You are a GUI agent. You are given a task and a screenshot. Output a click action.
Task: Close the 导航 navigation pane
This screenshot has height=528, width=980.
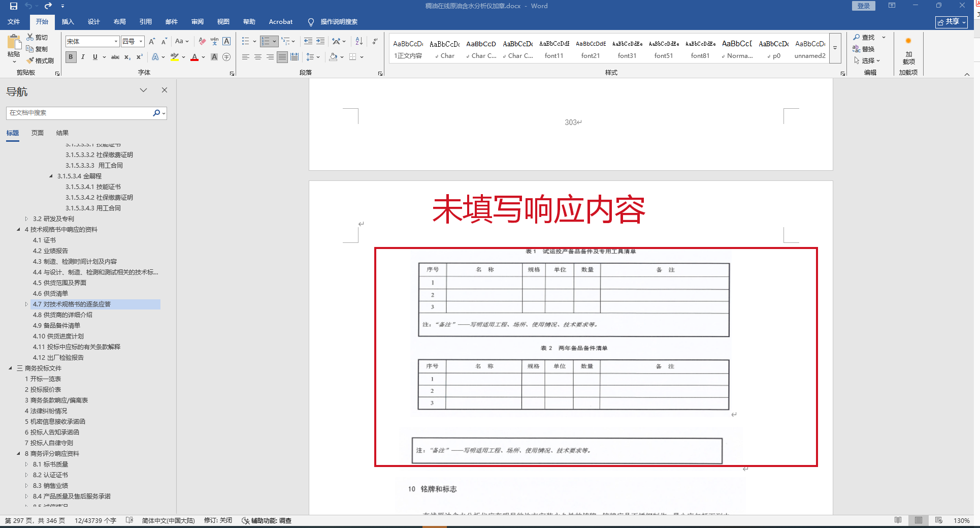165,90
